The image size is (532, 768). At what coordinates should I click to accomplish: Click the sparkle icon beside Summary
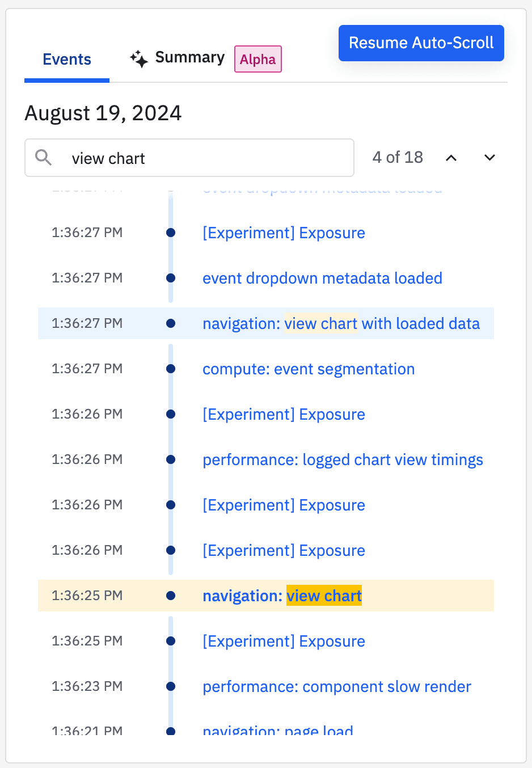point(139,59)
